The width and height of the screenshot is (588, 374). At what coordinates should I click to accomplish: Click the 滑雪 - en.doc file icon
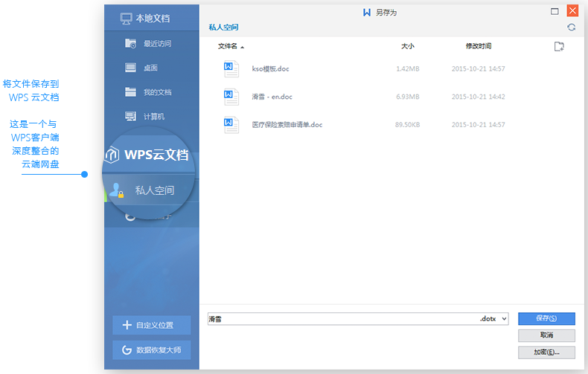(x=231, y=97)
